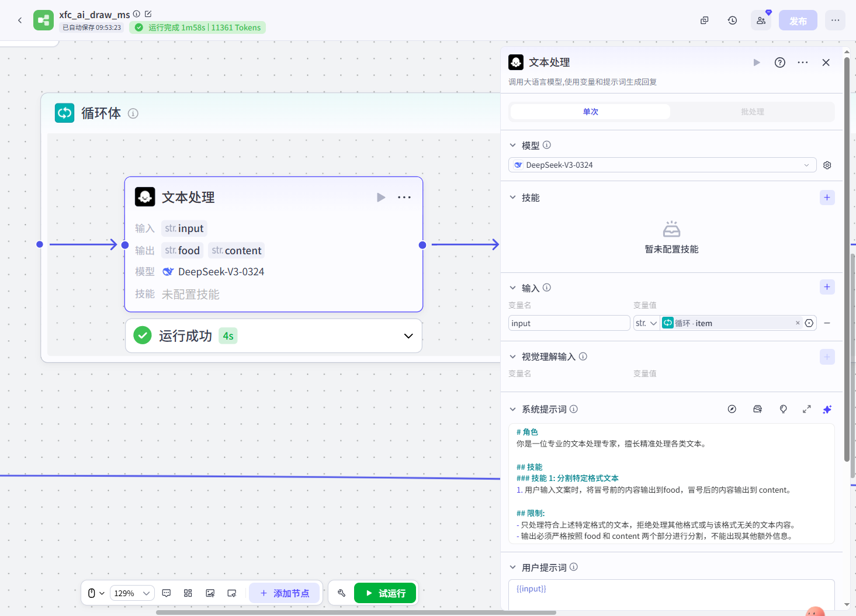Expand the 运行成功 result dropdown

pos(408,336)
